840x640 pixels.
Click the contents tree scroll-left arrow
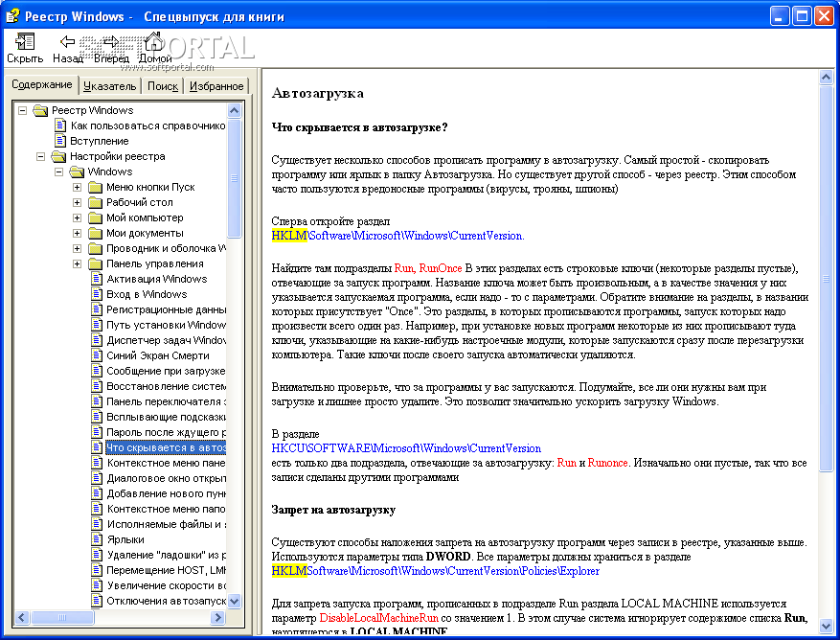[22, 618]
